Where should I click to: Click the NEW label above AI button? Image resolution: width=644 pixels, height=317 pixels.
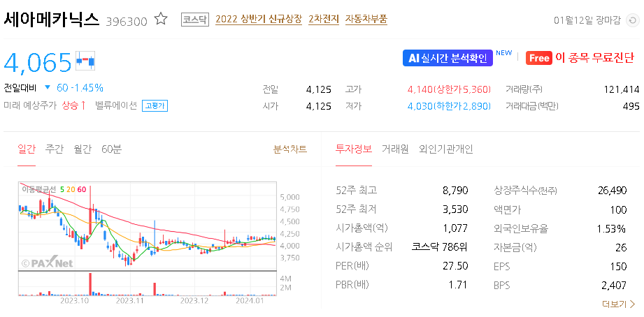504,53
